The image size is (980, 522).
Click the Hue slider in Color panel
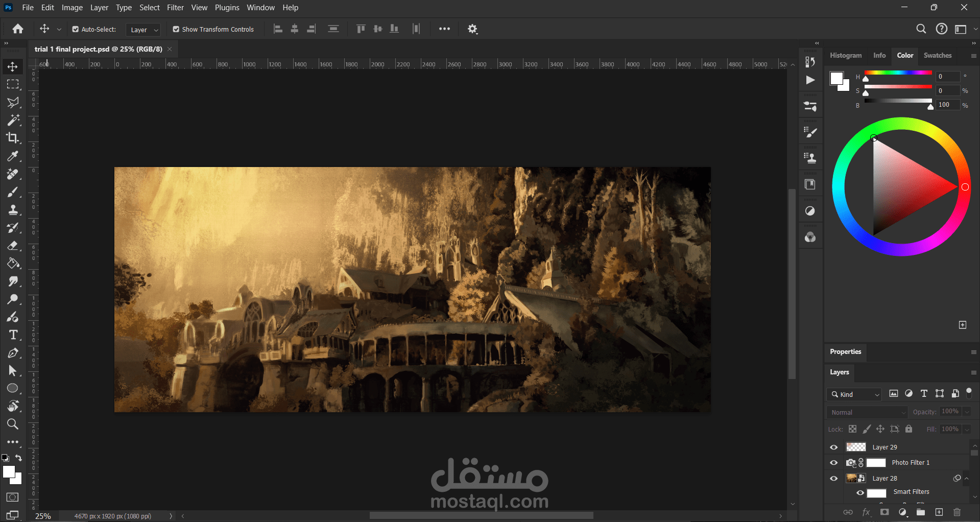898,73
